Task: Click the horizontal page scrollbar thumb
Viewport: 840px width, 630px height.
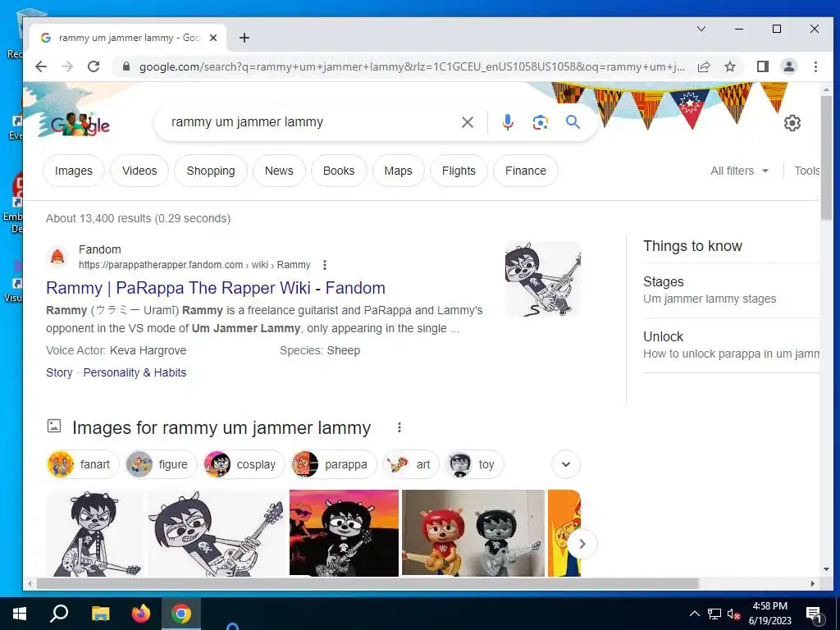Action: (x=367, y=583)
